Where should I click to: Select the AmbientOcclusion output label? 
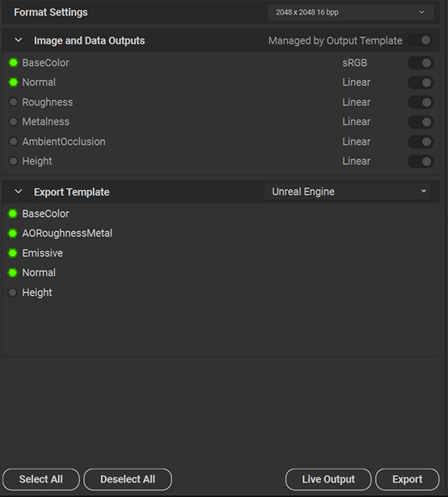(64, 141)
